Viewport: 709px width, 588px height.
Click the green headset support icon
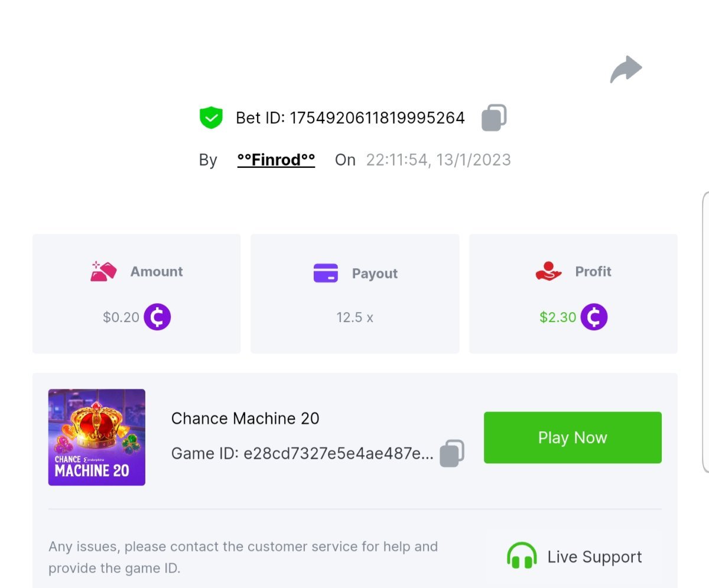point(522,557)
